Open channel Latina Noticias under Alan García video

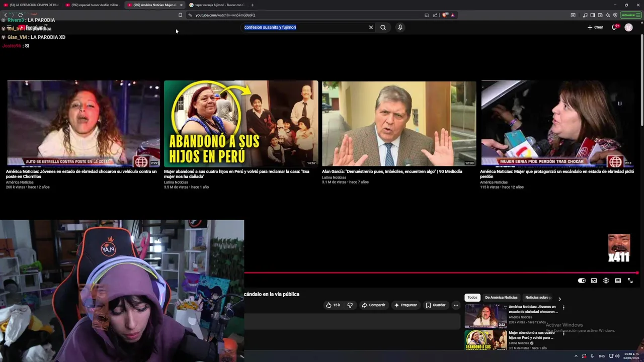(x=334, y=177)
